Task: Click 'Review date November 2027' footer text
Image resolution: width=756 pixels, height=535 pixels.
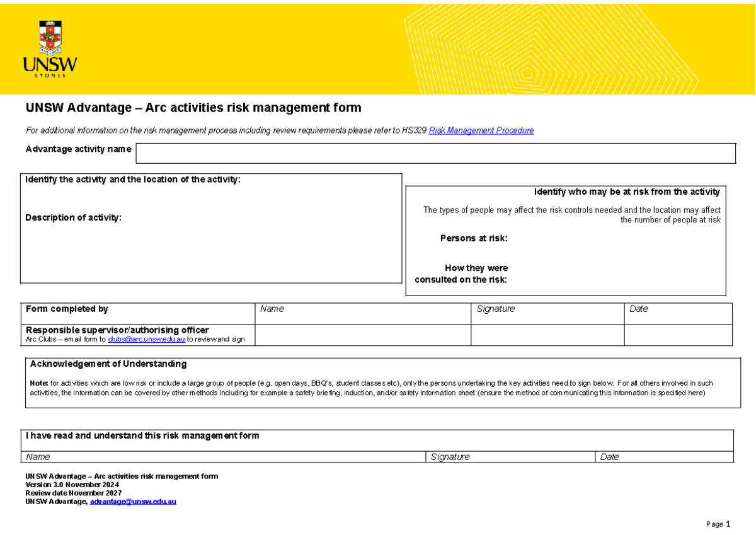Action: pyautogui.click(x=73, y=493)
